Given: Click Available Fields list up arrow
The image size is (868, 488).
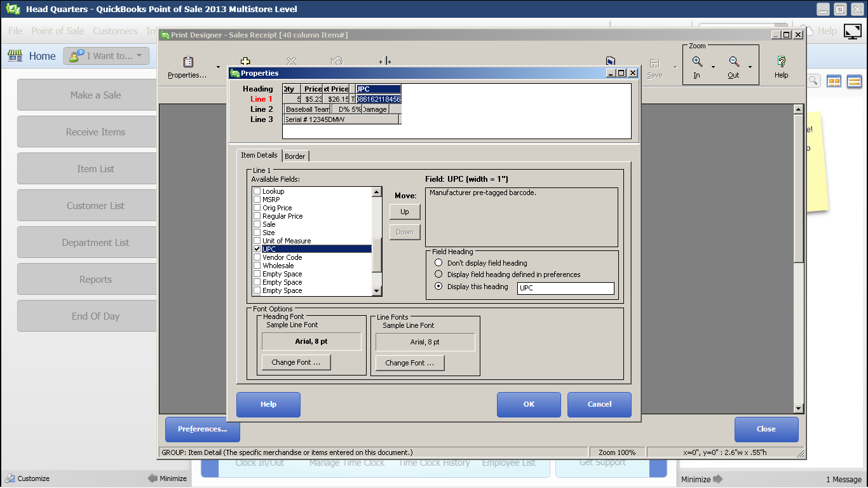Looking at the screenshot, I should 377,192.
